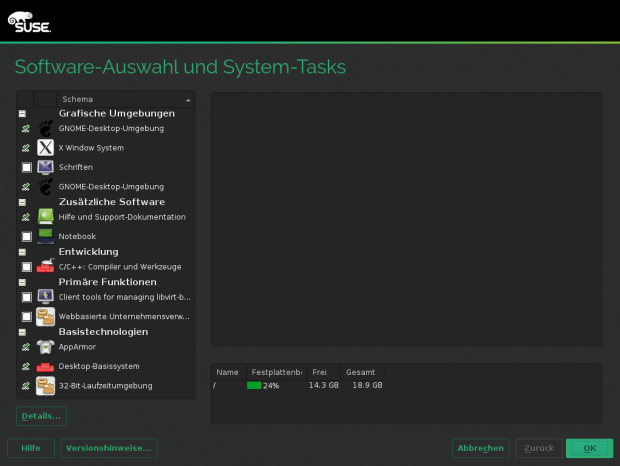The image size is (620, 466).
Task: Click the 18.9 GB total size value
Action: tap(367, 385)
